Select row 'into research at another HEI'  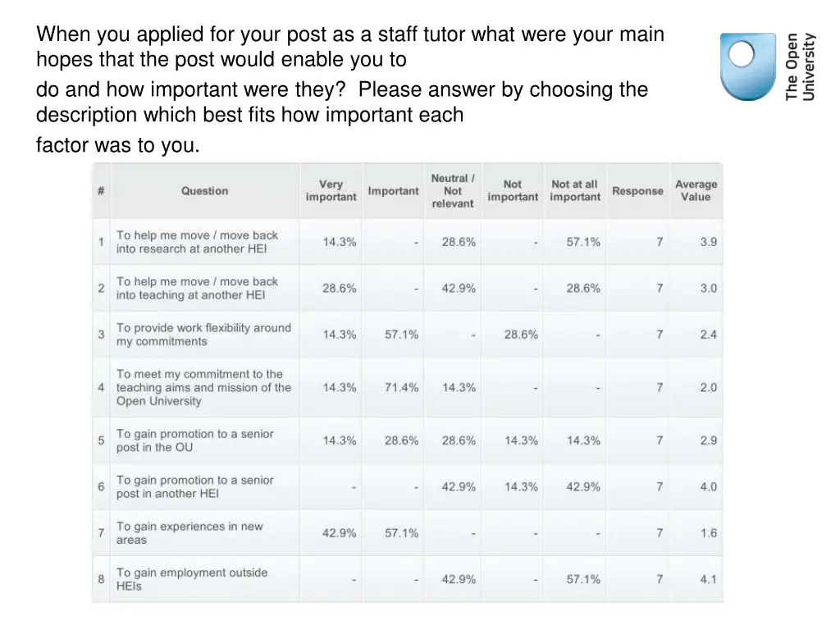[x=407, y=242]
